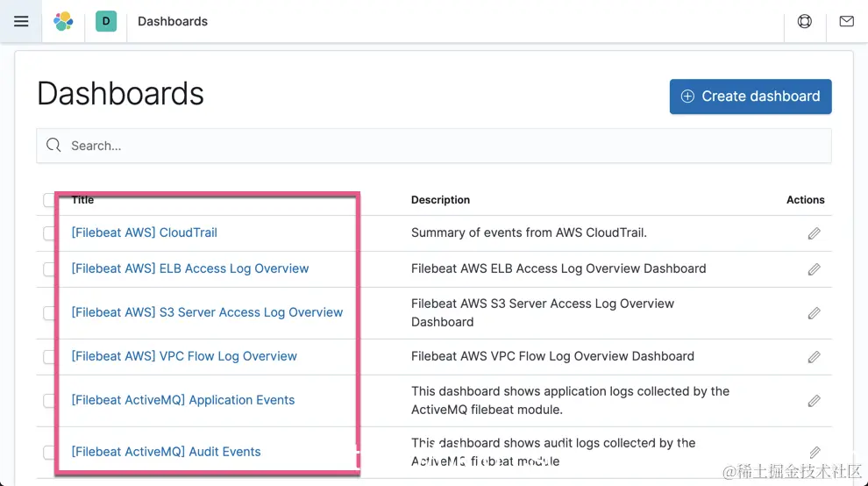Check the ActiveMQ Audit Events checkbox
868x486 pixels.
tap(49, 452)
